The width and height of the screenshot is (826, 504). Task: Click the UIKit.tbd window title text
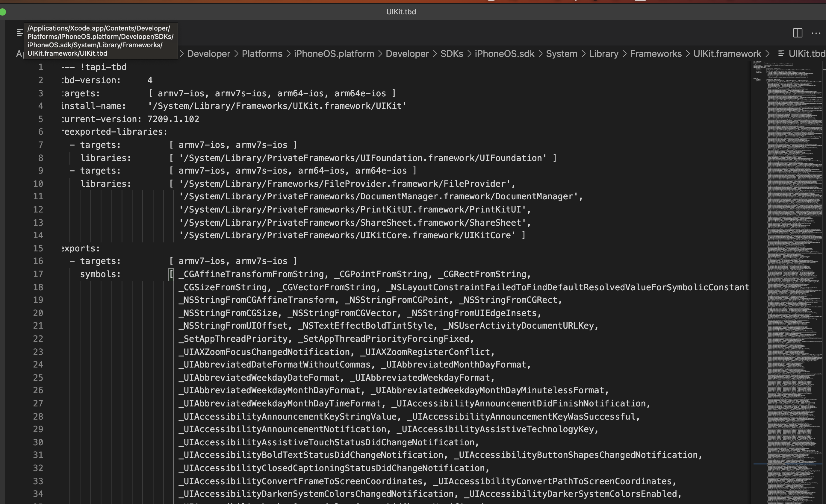click(x=401, y=12)
